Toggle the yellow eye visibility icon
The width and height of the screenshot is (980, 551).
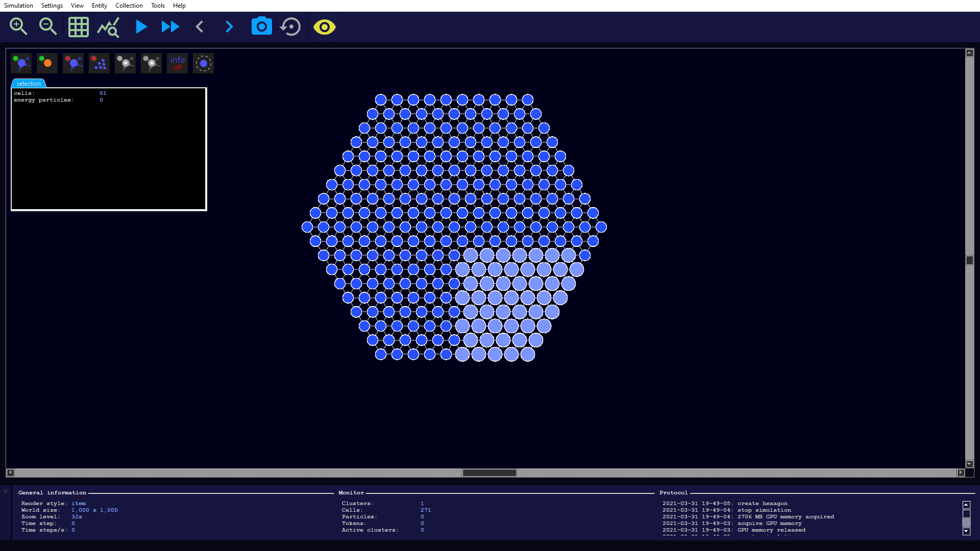(324, 27)
